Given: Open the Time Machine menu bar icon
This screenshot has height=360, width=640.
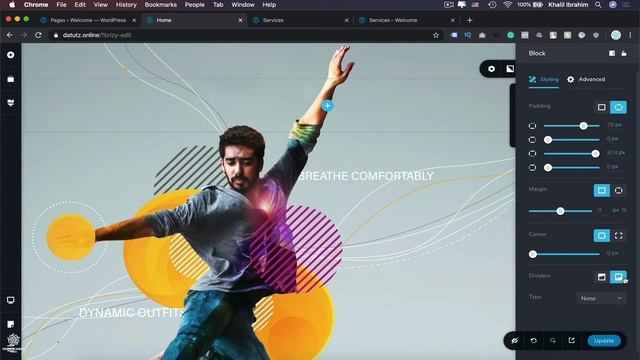Looking at the screenshot, I should [492, 5].
